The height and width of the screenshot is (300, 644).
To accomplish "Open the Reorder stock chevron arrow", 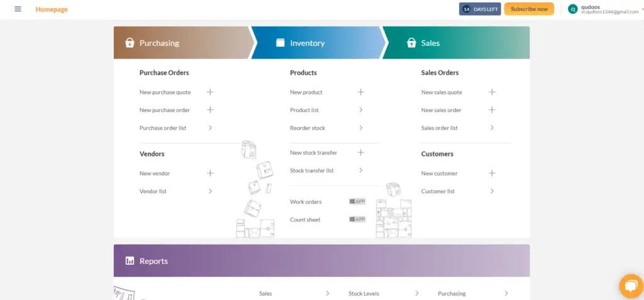I will 360,128.
